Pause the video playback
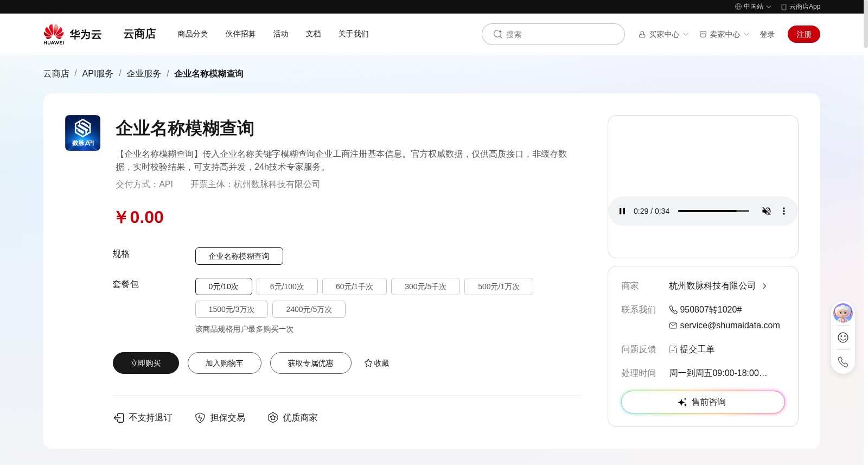Image resolution: width=868 pixels, height=465 pixels. tap(622, 211)
